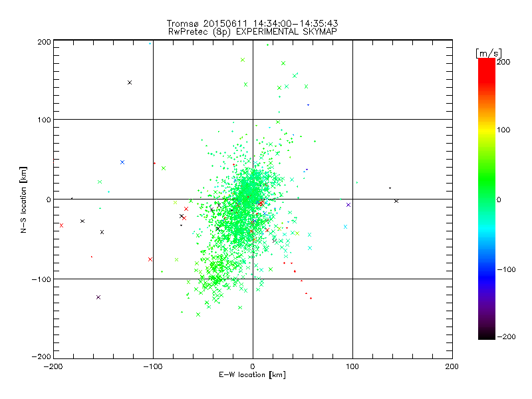Click the 'N-S location [km]' axis label

click(x=23, y=199)
